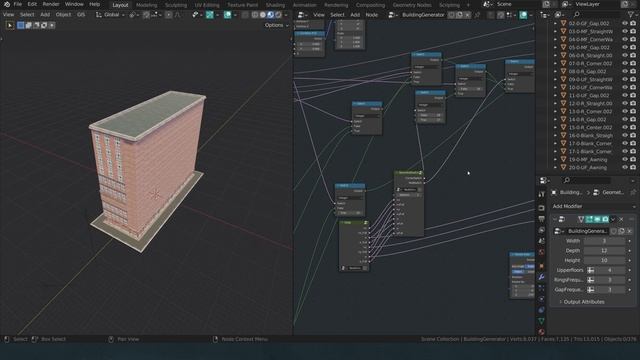Click BuildingGenerator node tree name field
Viewport: 640px width, 360px height.
423,15
